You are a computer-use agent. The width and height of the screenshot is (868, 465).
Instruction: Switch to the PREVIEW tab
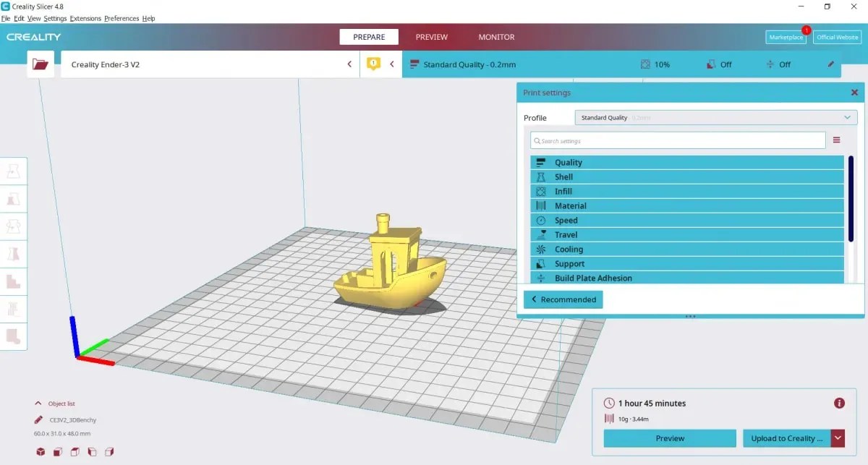click(432, 37)
